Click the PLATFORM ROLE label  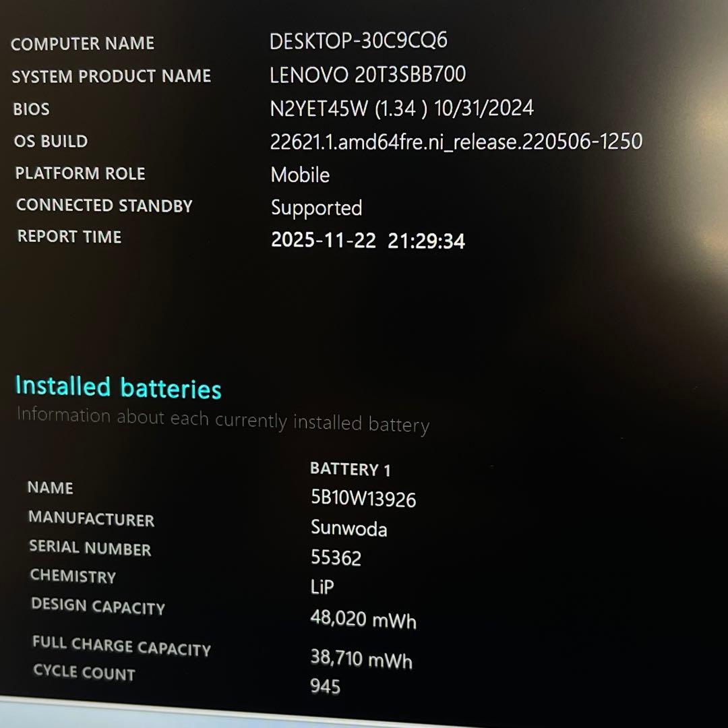(79, 173)
